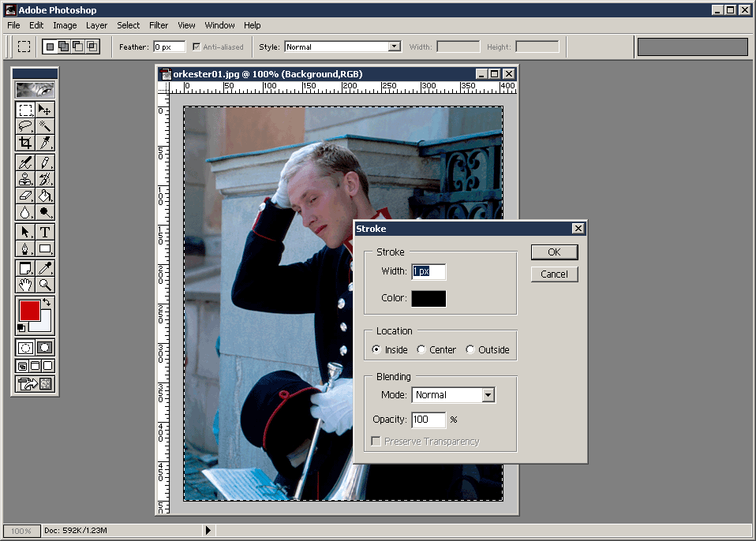Expand the Style dropdown in options bar

click(x=395, y=47)
